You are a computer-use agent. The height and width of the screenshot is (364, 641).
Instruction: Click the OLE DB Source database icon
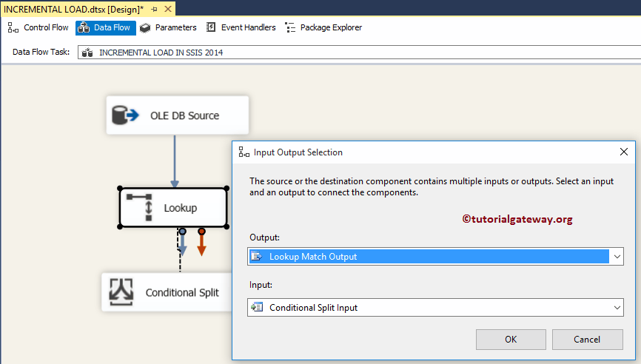125,115
